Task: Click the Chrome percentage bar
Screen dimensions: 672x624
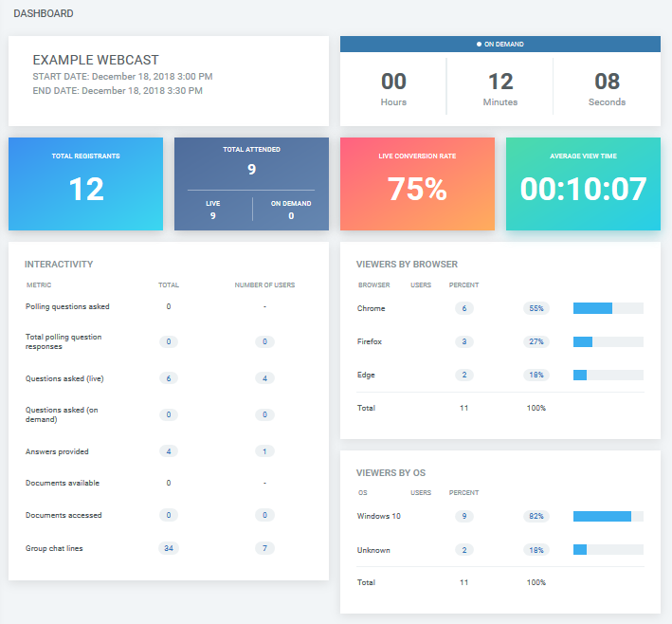Action: point(608,308)
